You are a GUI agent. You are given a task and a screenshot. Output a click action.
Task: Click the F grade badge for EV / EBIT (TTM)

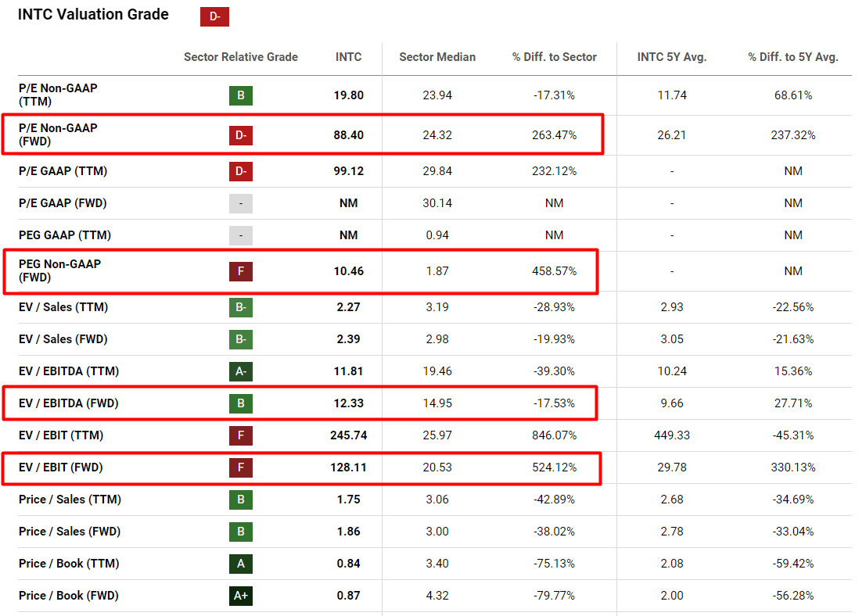click(x=241, y=435)
